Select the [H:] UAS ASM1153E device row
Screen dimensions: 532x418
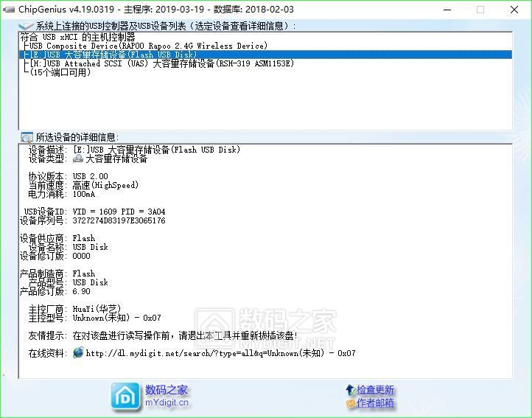coord(265,63)
